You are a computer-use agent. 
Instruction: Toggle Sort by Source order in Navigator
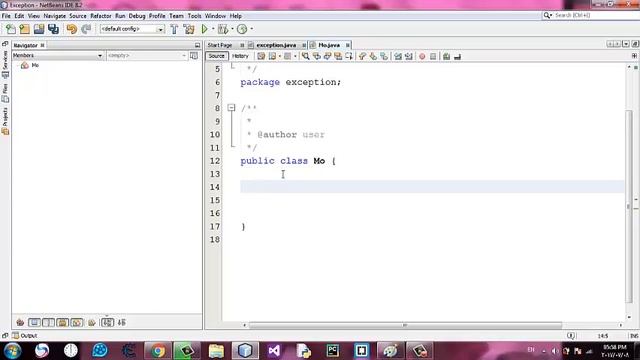tap(122, 322)
